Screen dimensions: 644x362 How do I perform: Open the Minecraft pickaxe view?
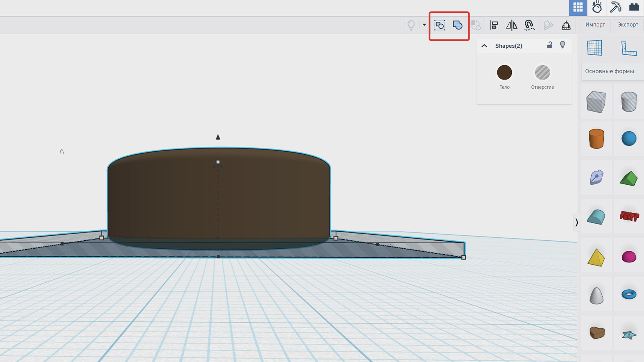[616, 7]
